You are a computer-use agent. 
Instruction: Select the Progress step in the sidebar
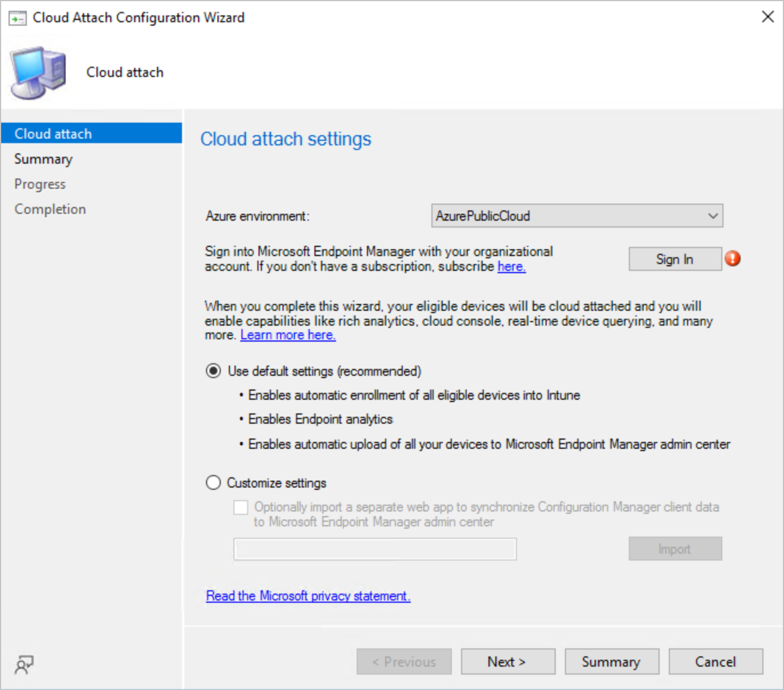pyautogui.click(x=39, y=184)
